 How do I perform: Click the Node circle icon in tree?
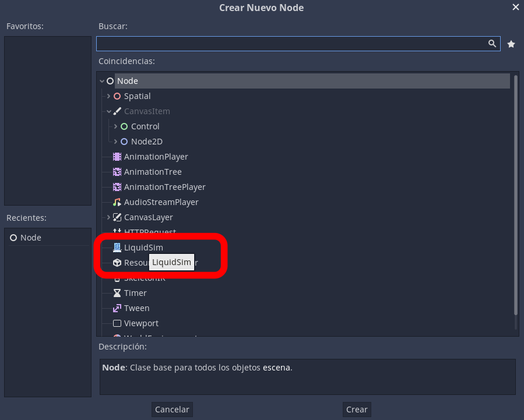(110, 81)
